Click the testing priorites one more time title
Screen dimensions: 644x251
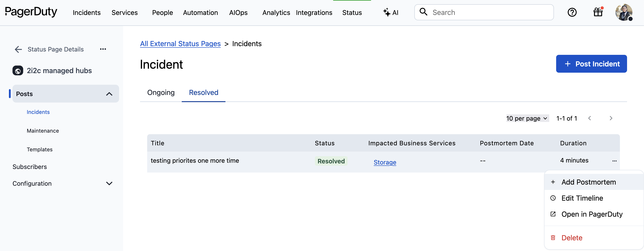click(x=195, y=160)
